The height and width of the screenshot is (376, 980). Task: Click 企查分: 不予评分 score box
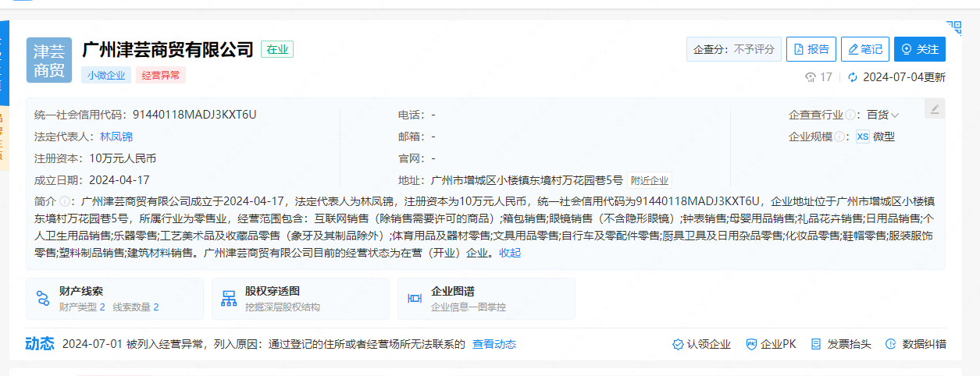pos(734,49)
